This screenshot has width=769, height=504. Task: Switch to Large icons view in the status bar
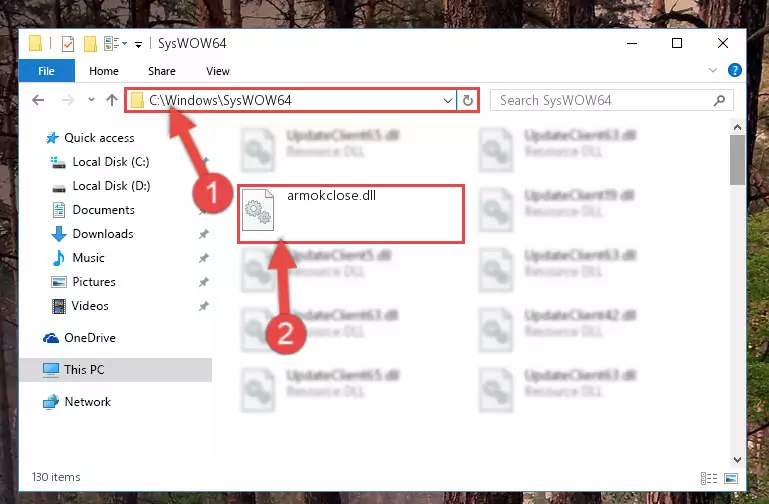731,478
